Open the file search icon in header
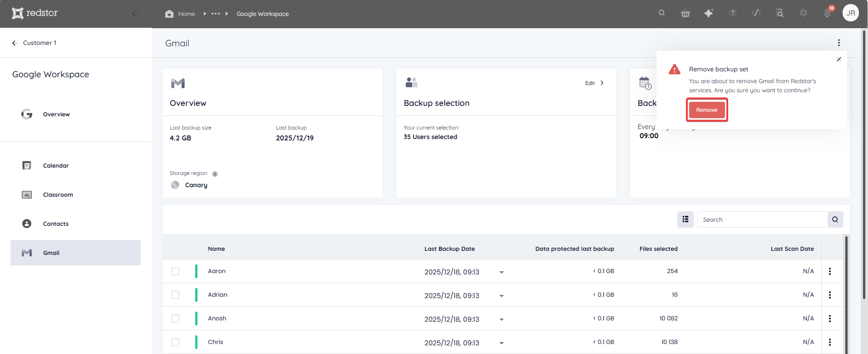This screenshot has width=868, height=354. (779, 13)
